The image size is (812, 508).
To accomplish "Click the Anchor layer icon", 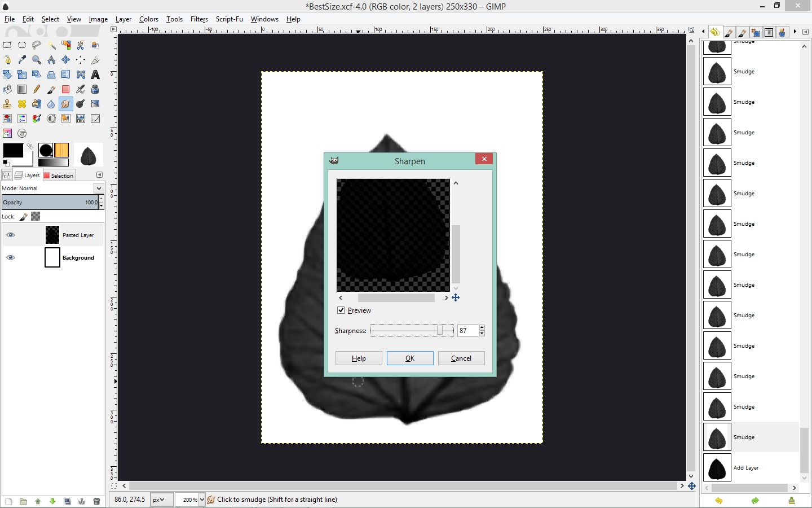I will coord(82,501).
